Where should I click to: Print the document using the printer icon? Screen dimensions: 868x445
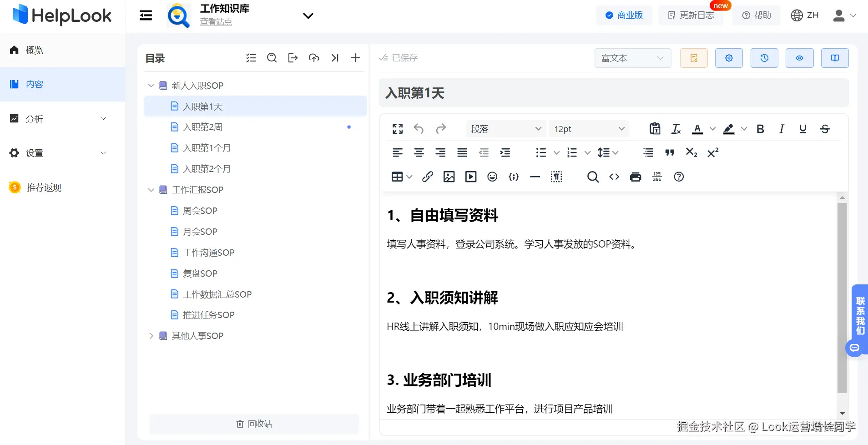tap(636, 177)
